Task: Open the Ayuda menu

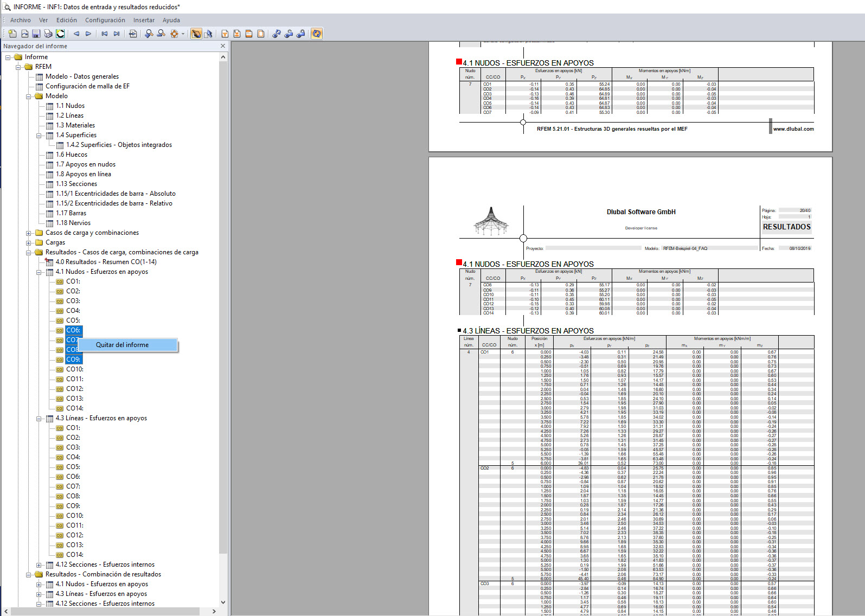Action: [x=171, y=20]
